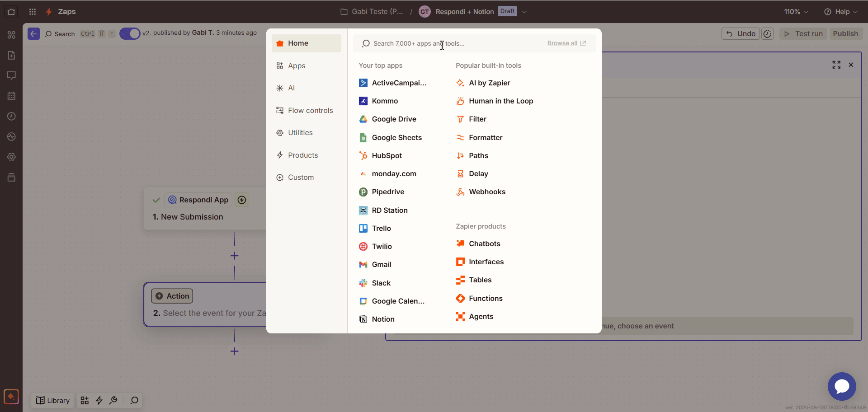Screen dimensions: 868x412
Task: Add a step below the Action step
Action: tap(234, 351)
